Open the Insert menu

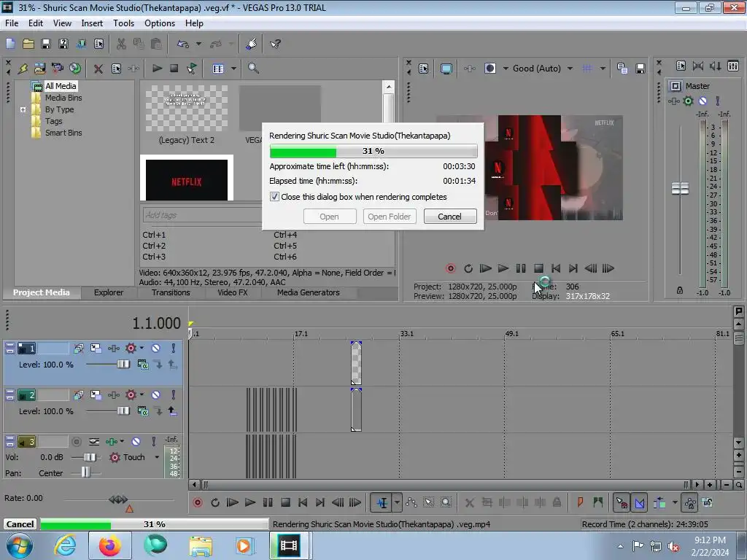92,23
